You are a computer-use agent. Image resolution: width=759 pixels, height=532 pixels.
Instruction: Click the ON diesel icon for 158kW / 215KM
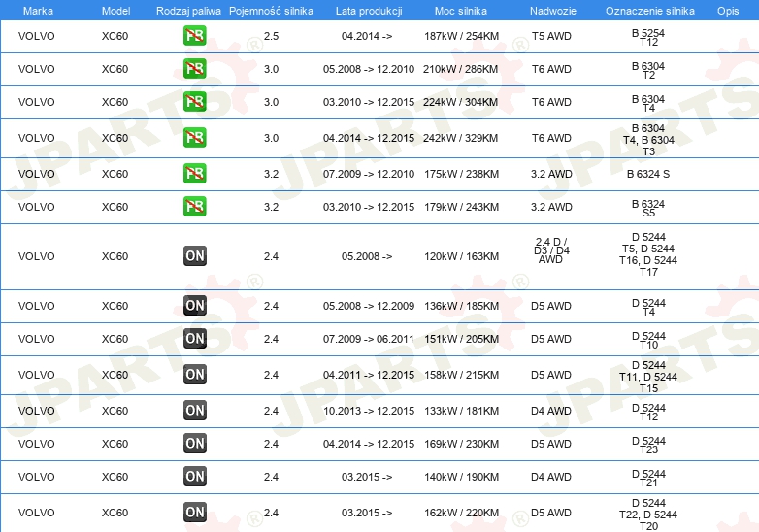click(194, 375)
